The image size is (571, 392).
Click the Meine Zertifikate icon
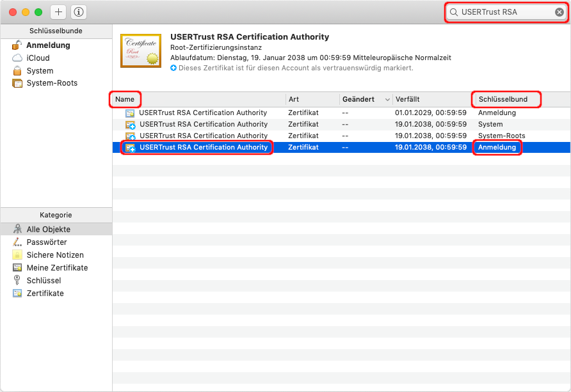tap(17, 268)
